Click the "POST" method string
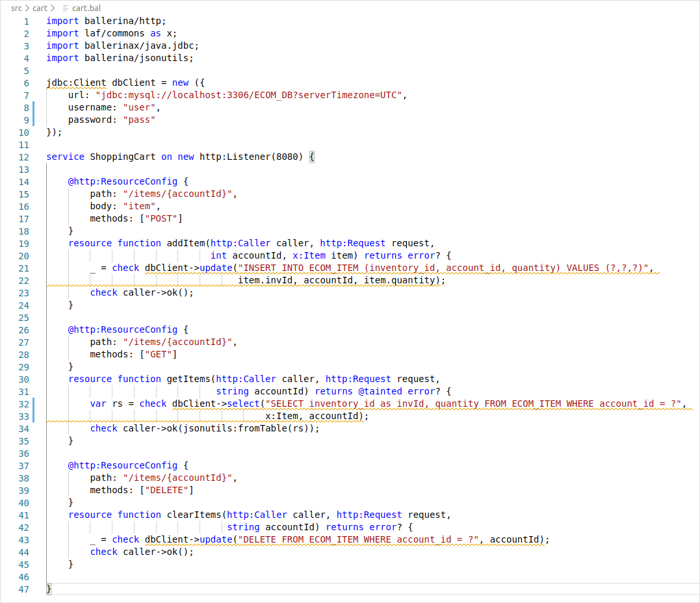This screenshot has height=603, width=700. (x=161, y=218)
